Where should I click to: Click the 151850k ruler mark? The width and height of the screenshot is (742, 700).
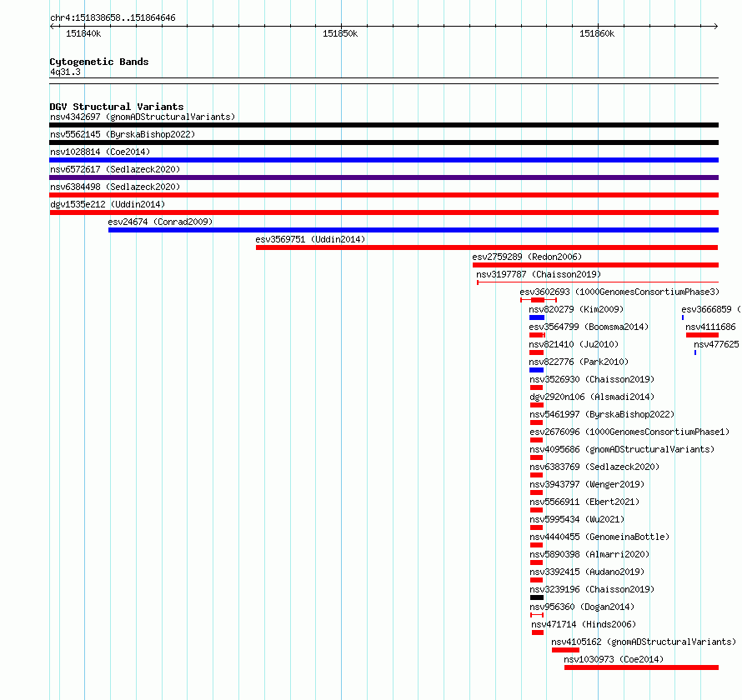click(x=340, y=33)
